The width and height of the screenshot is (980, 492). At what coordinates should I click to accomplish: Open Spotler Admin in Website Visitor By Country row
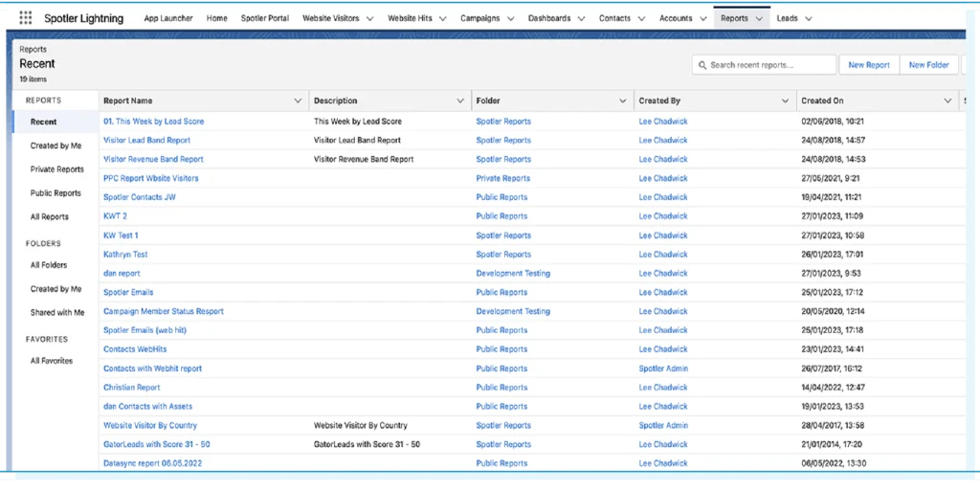click(x=663, y=425)
